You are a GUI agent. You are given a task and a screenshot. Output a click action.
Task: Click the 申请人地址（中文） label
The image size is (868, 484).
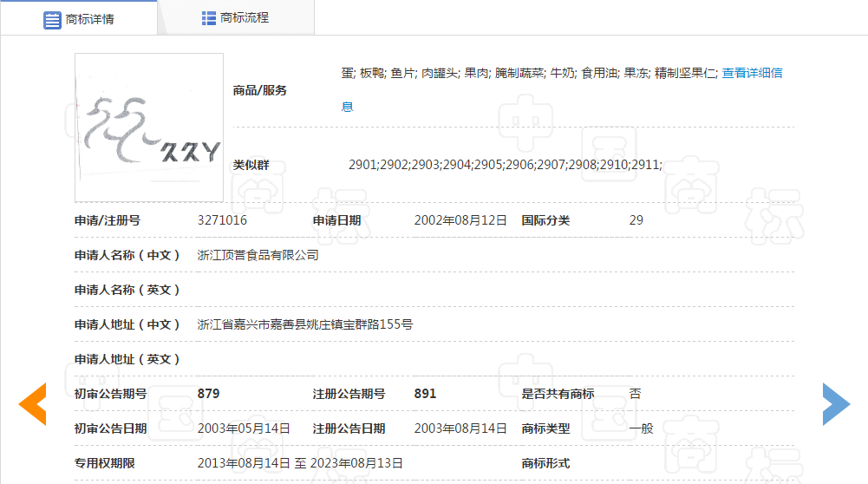(x=127, y=324)
